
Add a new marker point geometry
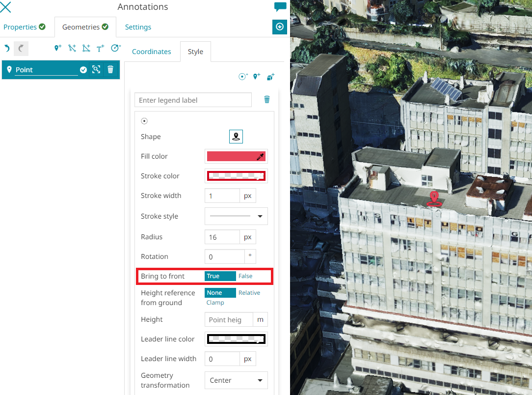click(58, 48)
